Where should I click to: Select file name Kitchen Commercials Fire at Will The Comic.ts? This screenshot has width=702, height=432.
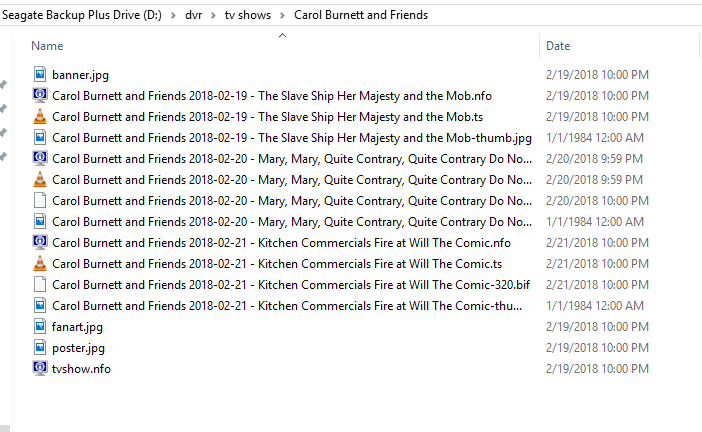coord(277,264)
